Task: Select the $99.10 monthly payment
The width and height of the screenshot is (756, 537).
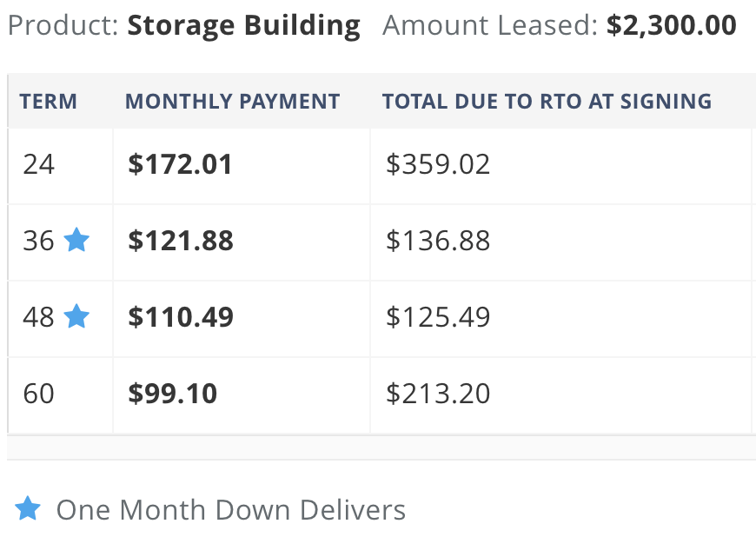Action: tap(173, 393)
